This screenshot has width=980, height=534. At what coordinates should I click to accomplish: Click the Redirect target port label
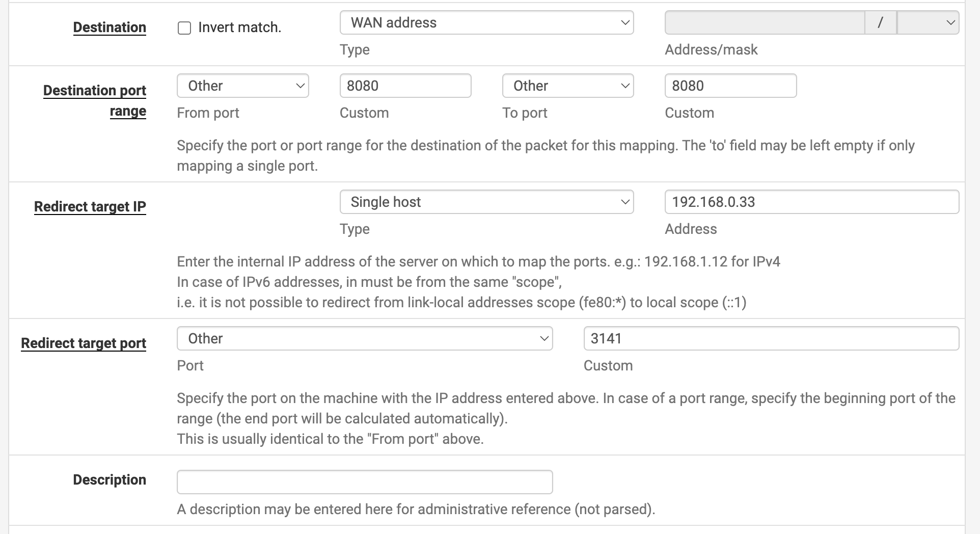click(x=83, y=343)
